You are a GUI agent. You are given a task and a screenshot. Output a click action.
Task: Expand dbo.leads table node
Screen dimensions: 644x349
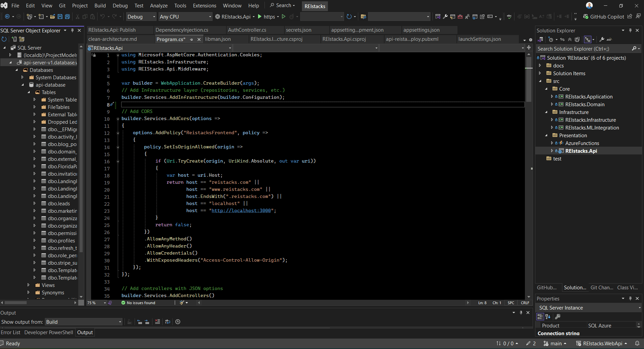click(35, 204)
